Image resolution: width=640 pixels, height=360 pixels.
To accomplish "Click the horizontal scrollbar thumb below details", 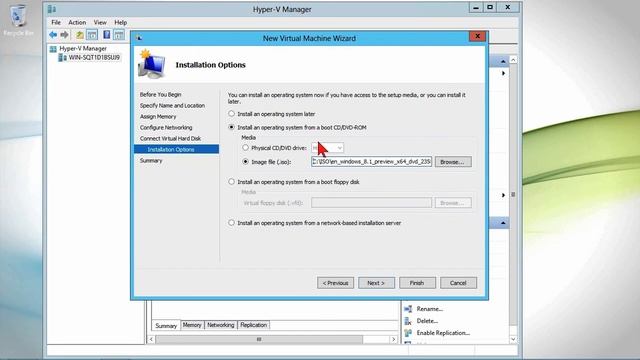I will tap(259, 339).
